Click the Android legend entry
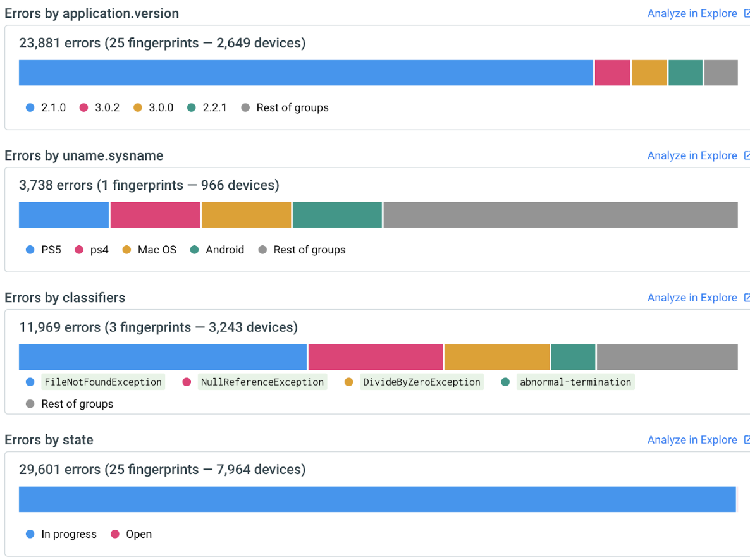The image size is (750, 560). tap(224, 250)
